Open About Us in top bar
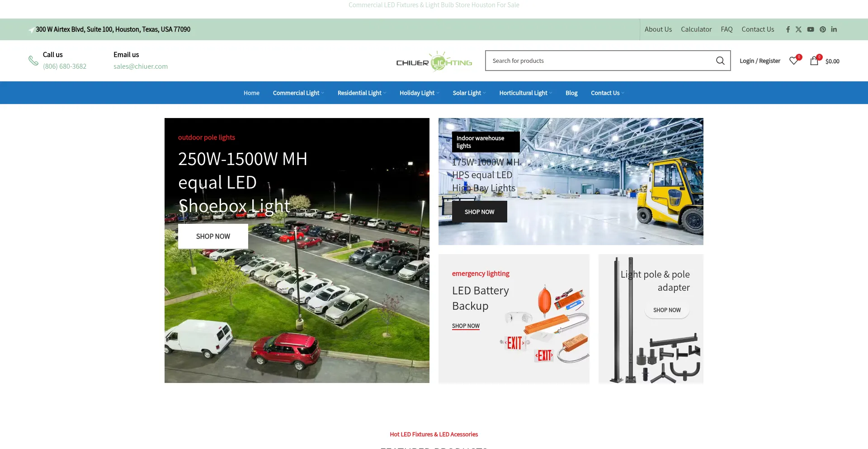 coord(658,29)
